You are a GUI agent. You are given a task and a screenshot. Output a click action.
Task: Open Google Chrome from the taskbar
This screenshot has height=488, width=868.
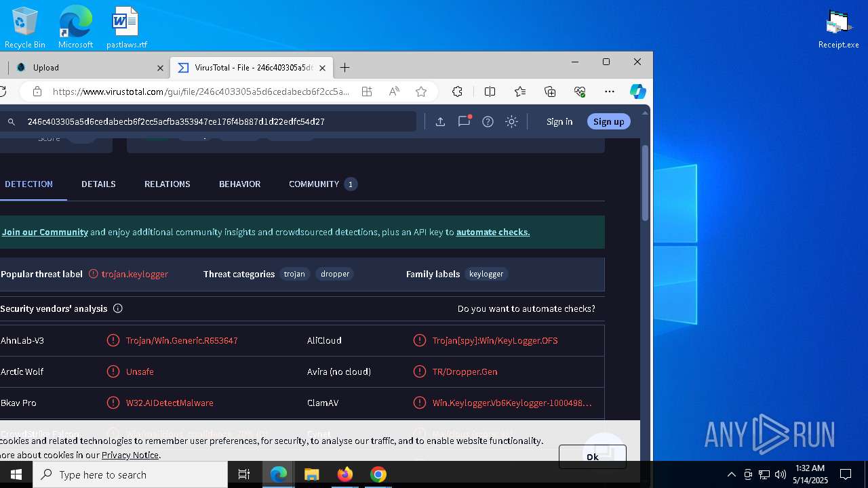click(x=378, y=474)
